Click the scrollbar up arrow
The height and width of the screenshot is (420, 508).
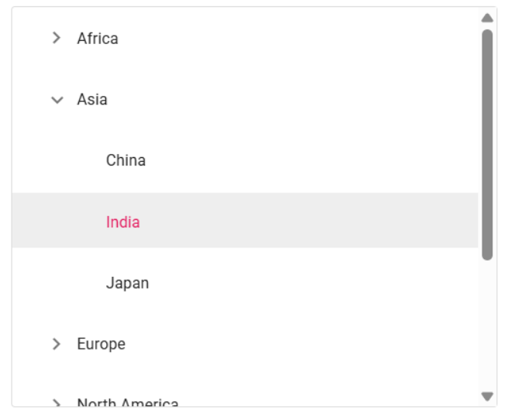[x=487, y=18]
